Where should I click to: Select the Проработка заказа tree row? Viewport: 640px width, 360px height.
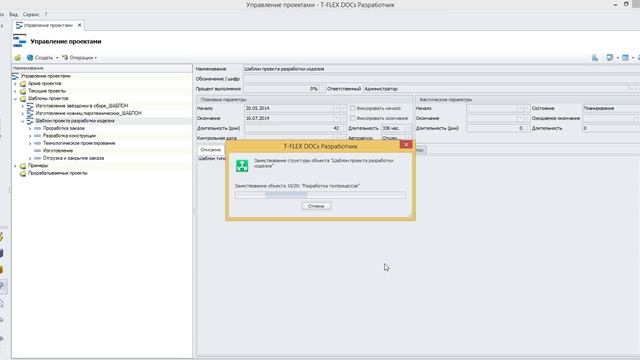(63, 128)
